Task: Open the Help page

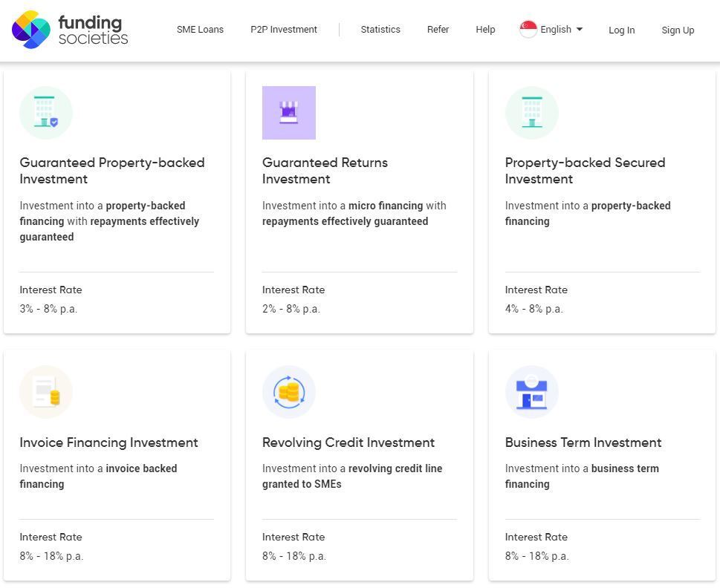Action: click(x=485, y=30)
